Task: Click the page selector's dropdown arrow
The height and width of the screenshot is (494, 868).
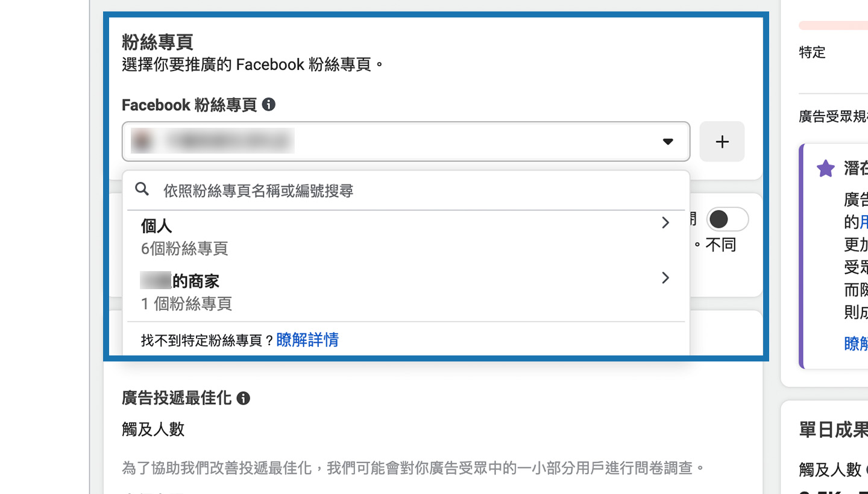Action: [x=667, y=142]
